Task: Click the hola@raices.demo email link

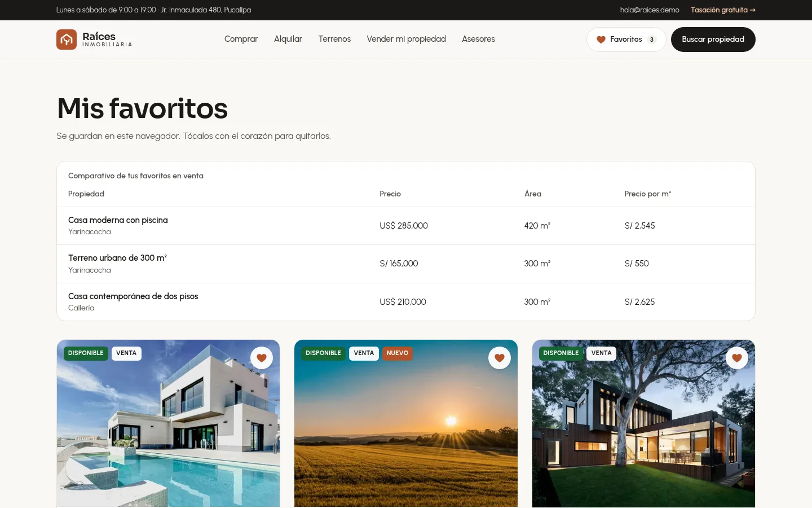Action: pyautogui.click(x=650, y=10)
